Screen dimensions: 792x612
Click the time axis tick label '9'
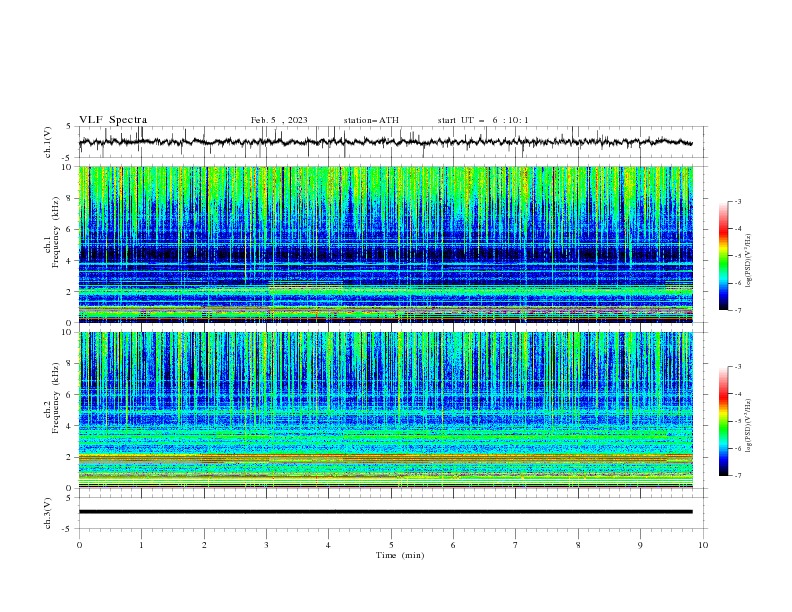[x=640, y=545]
